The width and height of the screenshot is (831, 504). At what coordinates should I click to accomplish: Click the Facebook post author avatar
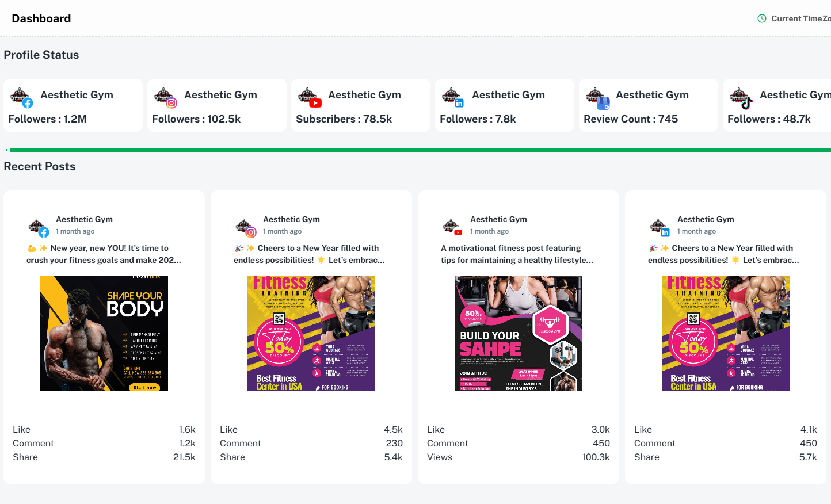point(38,227)
